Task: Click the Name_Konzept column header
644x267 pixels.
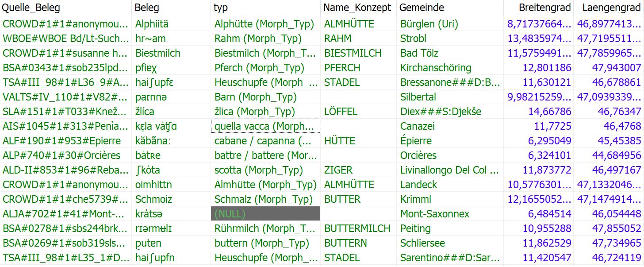Action: coord(357,8)
